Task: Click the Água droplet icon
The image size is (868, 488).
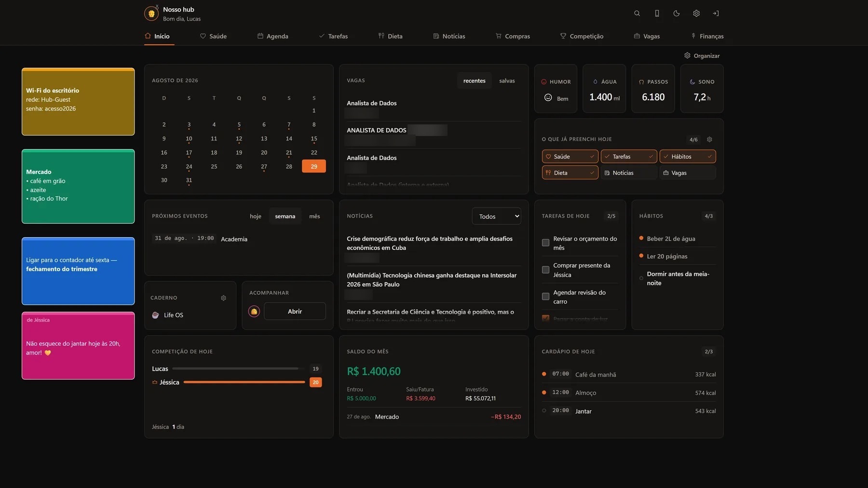Action: point(596,82)
